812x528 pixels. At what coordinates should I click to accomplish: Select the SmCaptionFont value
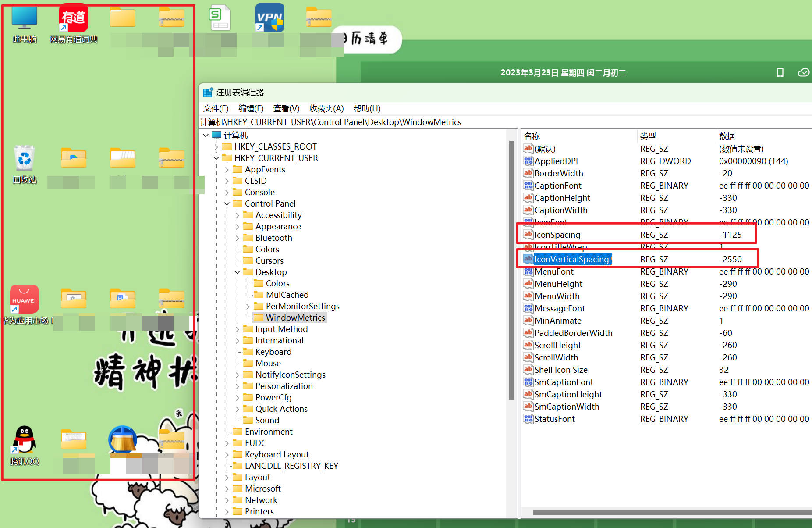click(x=564, y=382)
